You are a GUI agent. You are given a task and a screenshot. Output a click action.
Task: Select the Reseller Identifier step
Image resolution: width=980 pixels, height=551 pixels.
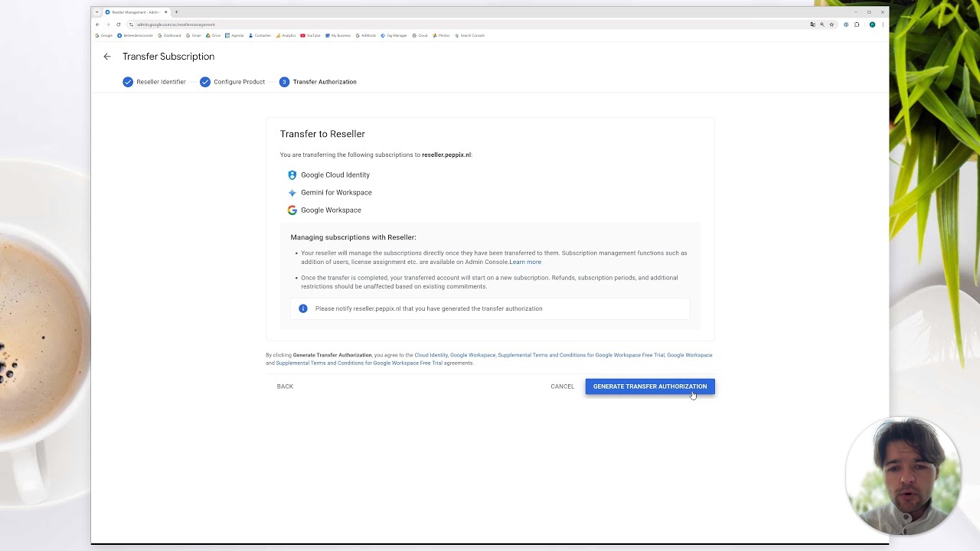pyautogui.click(x=155, y=82)
